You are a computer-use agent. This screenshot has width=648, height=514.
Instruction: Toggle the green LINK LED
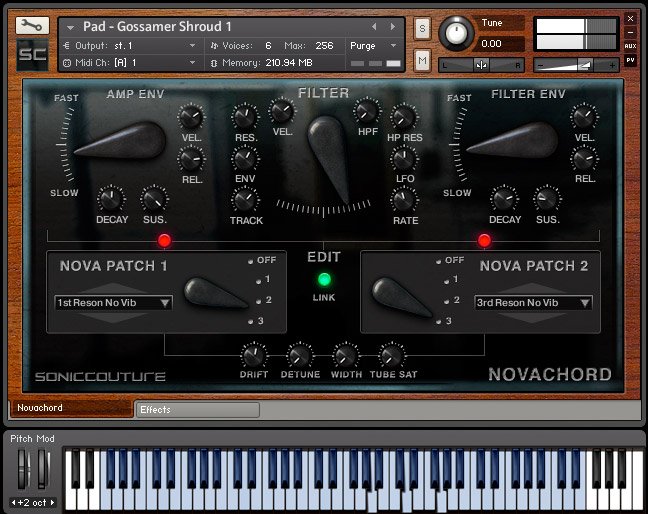click(324, 280)
